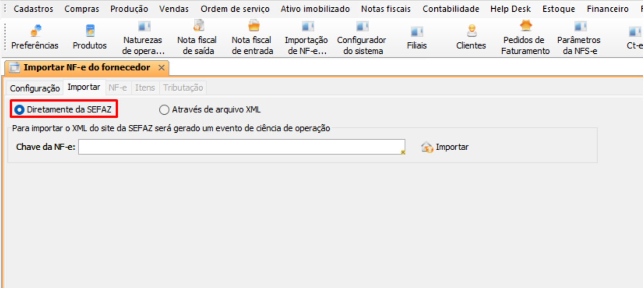Open the Preferências toolbar icon
Screen dimensions: 644x288
35,38
